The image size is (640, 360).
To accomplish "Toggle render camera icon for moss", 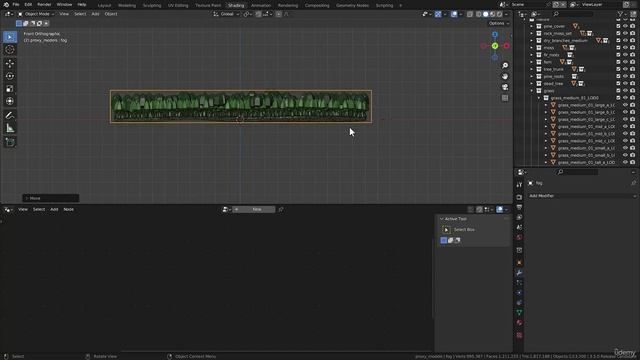I will [x=632, y=48].
